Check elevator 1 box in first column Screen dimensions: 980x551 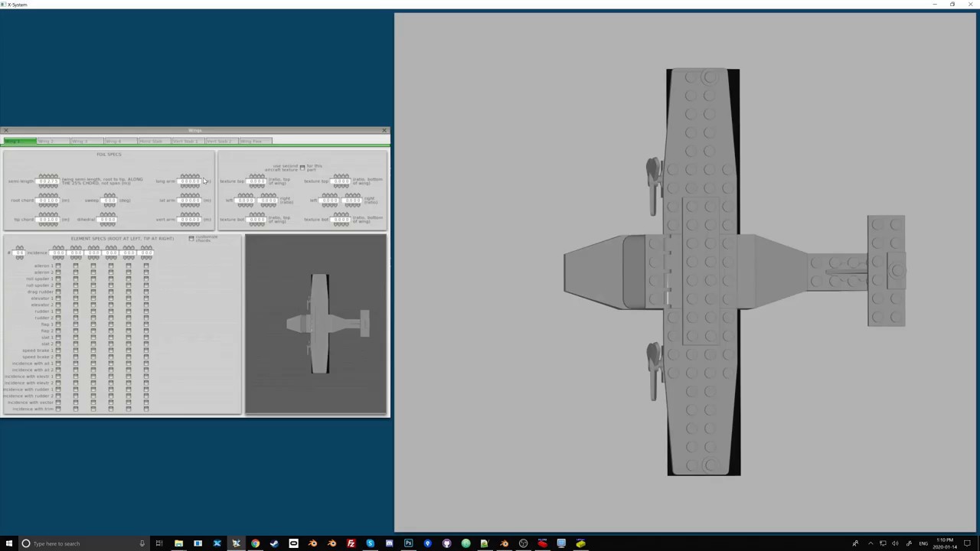57,298
